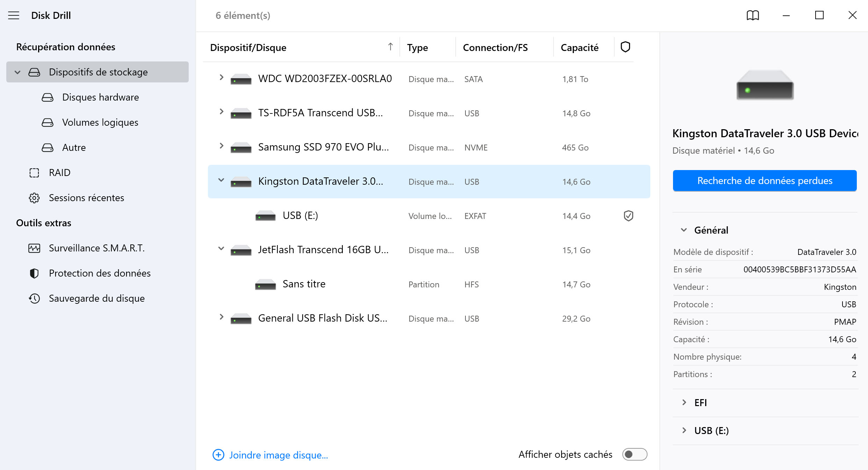Collapse the Général details section
The image size is (868, 470).
(684, 230)
